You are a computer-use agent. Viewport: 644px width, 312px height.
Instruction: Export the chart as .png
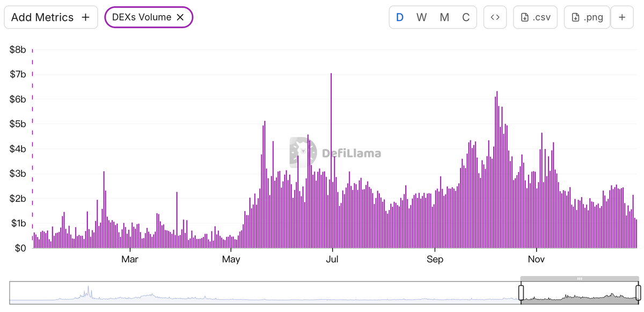[587, 17]
